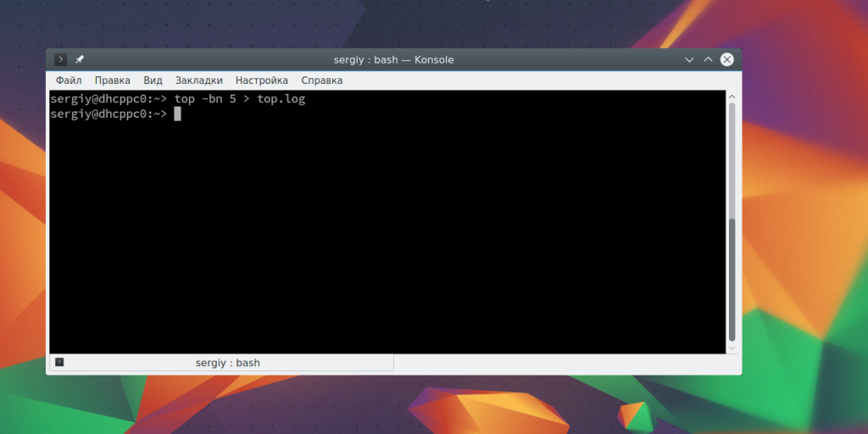This screenshot has height=434, width=868.
Task: Open the Правка menu
Action: tap(112, 81)
